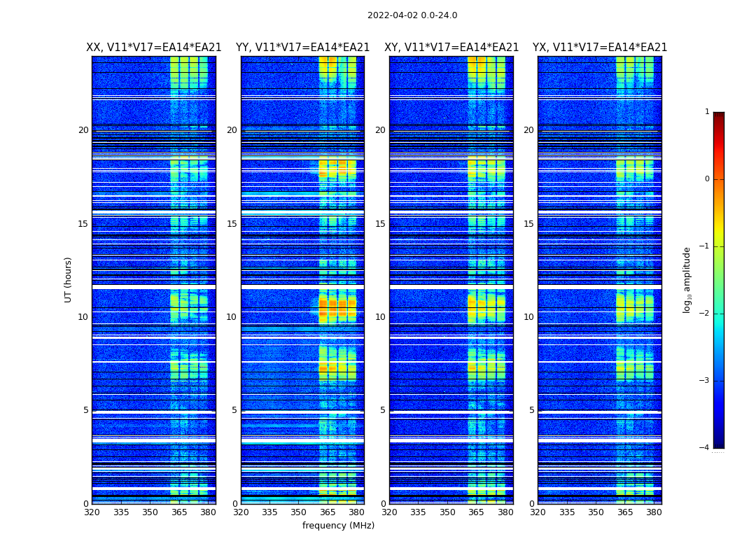Click the 20 hour tick on XX plot
This screenshot has height=560, width=735.
[x=83, y=130]
